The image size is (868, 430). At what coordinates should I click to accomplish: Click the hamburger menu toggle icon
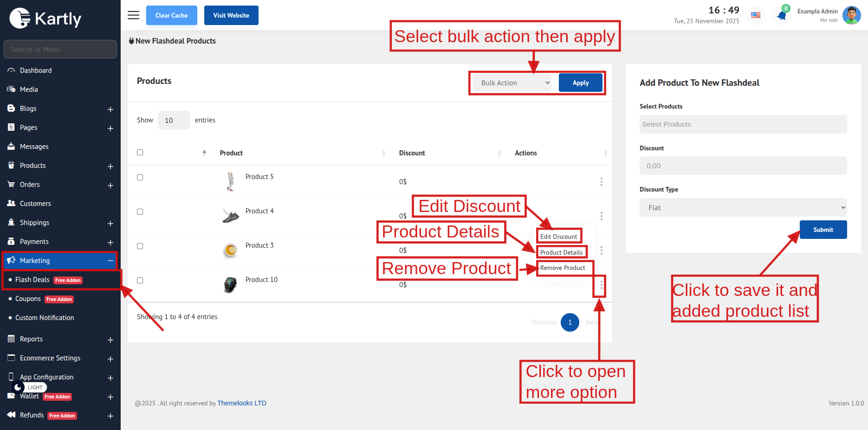point(133,15)
